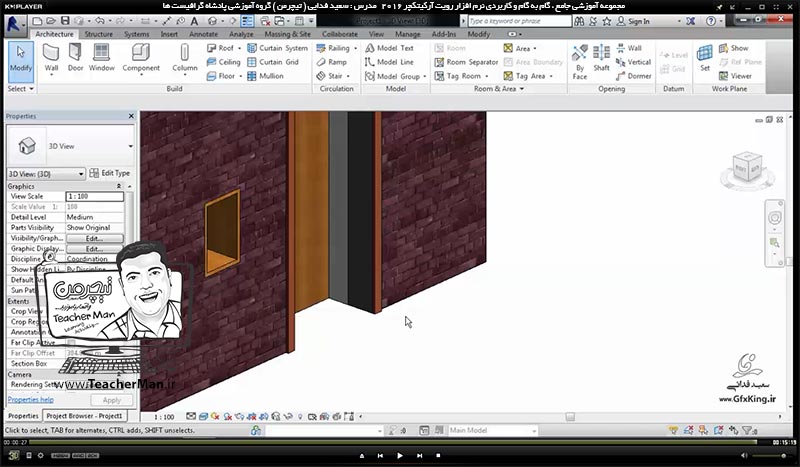Screen dimensions: 800x467
Task: Click the KMPlayer seek progress bar
Action: click(x=392, y=442)
